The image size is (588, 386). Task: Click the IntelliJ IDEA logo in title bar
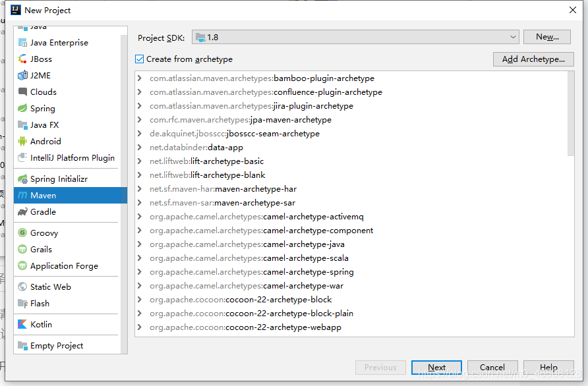(15, 10)
